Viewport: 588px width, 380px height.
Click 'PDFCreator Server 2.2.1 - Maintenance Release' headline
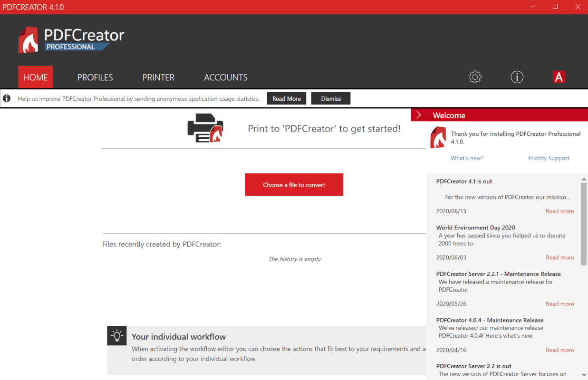coord(498,274)
